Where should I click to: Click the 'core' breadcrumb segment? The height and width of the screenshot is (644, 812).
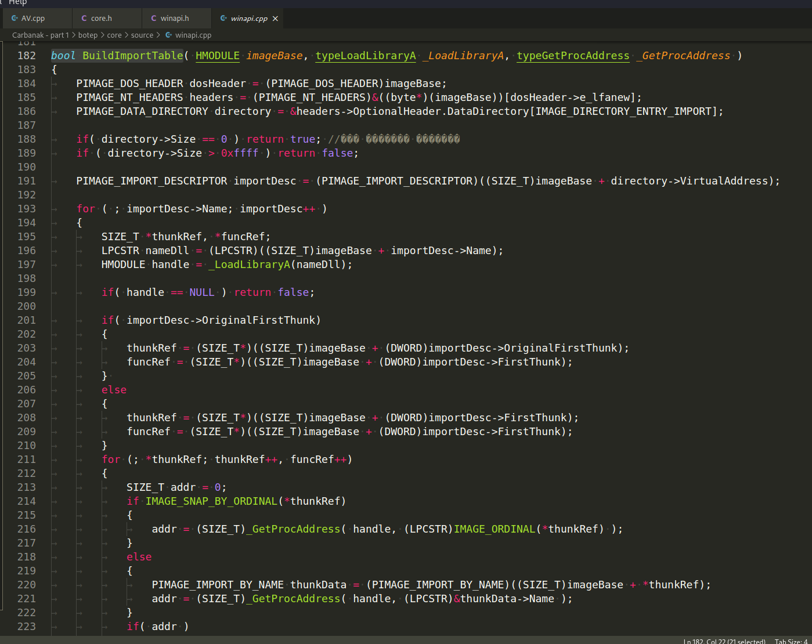tap(114, 35)
